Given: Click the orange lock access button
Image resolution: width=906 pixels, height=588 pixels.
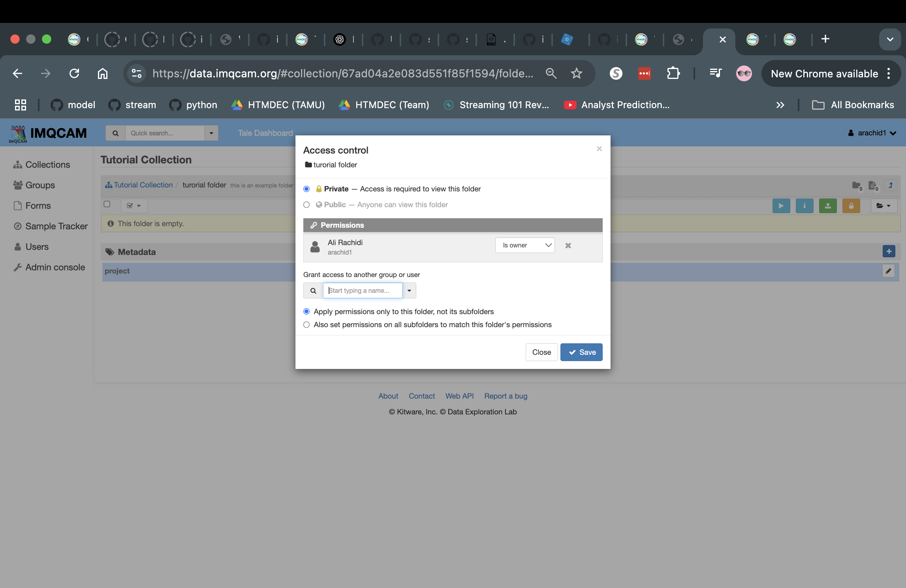Looking at the screenshot, I should click(851, 206).
